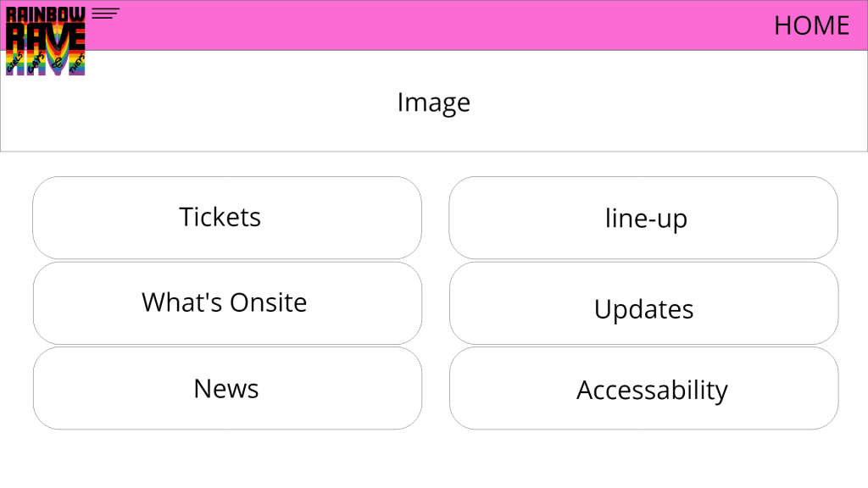
Task: Click the Rainbow Rave logo
Action: tap(46, 41)
